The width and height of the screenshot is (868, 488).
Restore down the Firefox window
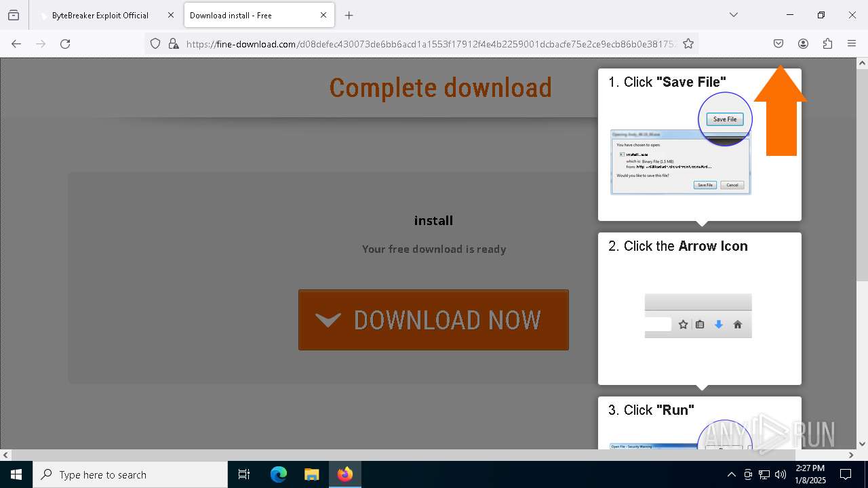[x=821, y=15]
